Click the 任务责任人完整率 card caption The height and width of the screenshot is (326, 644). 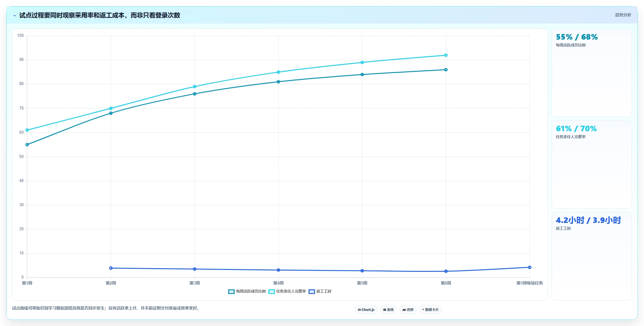[x=571, y=137]
